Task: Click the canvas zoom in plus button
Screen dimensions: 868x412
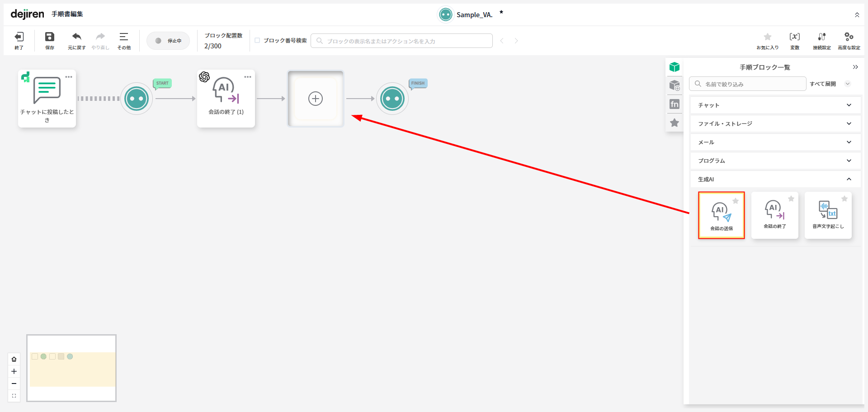Action: tap(14, 371)
